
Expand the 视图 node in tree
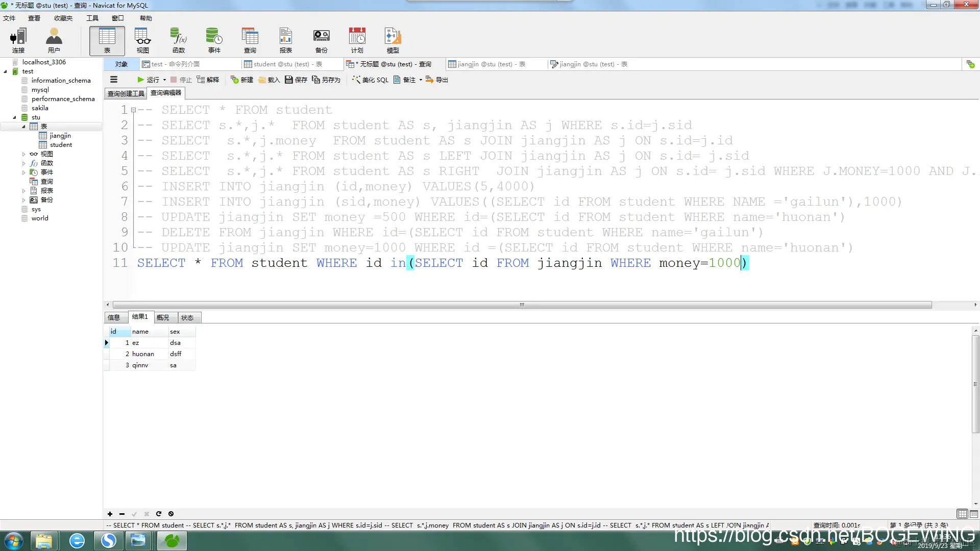(23, 154)
